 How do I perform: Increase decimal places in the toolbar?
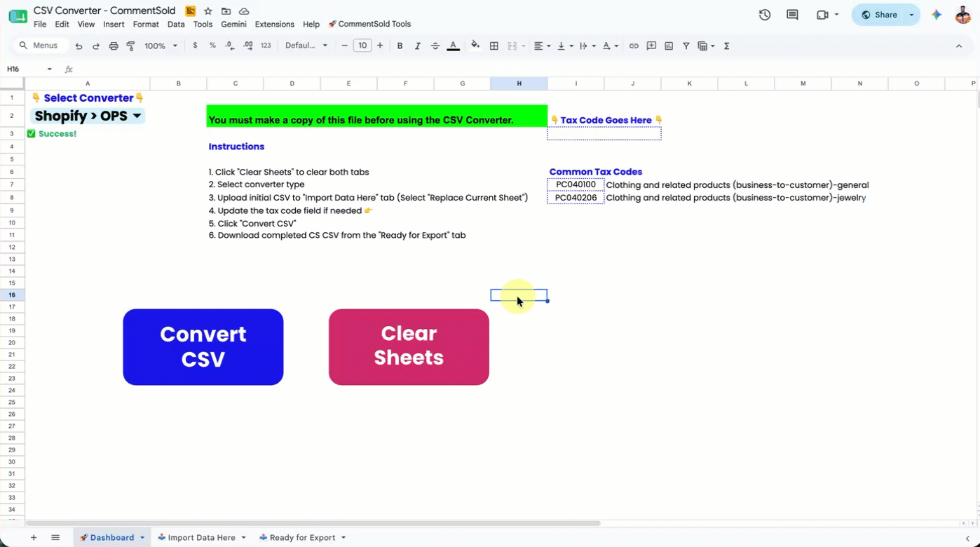click(x=247, y=46)
